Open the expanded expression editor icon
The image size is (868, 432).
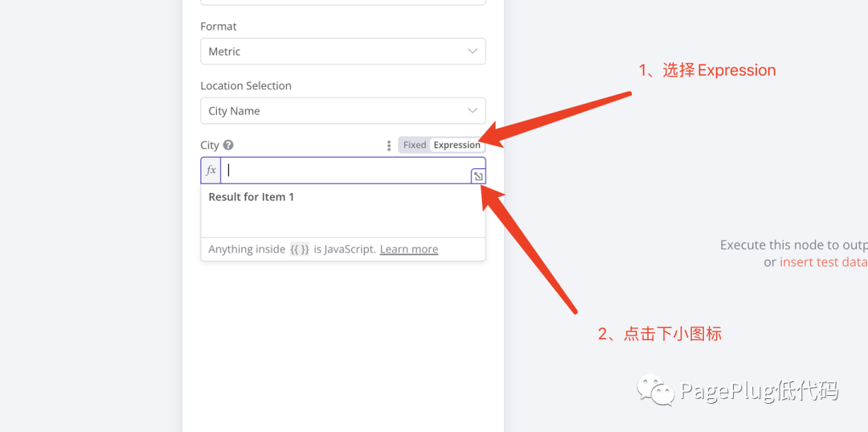pos(478,176)
